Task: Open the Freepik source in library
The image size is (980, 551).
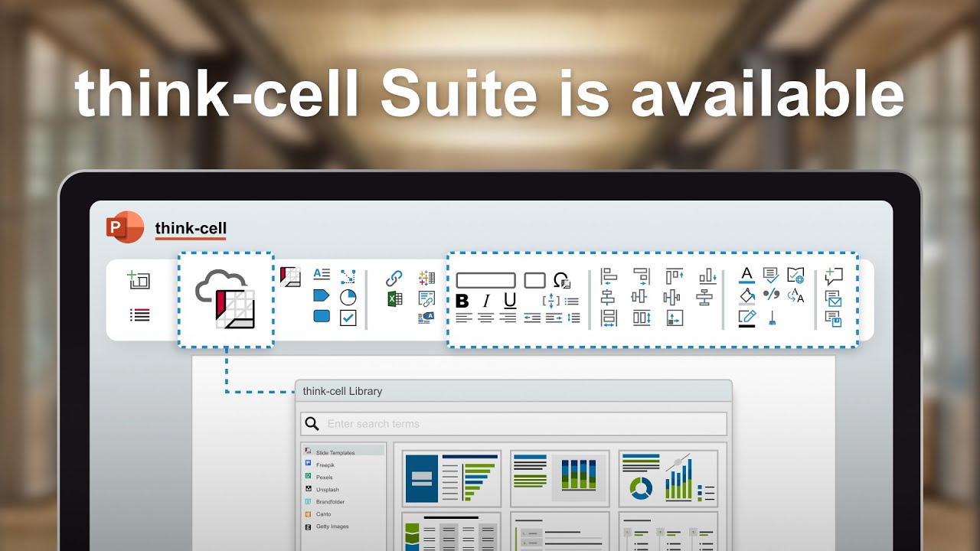Action: 325,465
